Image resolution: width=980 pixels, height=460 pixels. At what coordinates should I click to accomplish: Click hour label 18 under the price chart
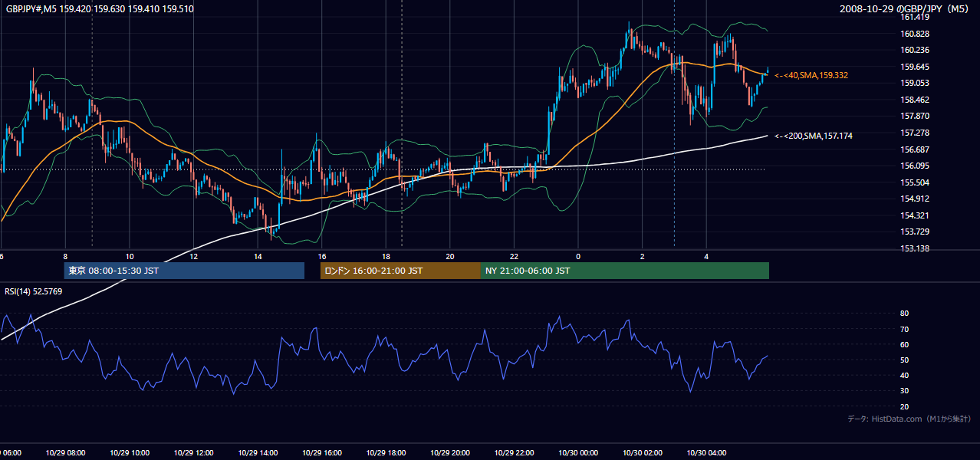click(x=386, y=256)
